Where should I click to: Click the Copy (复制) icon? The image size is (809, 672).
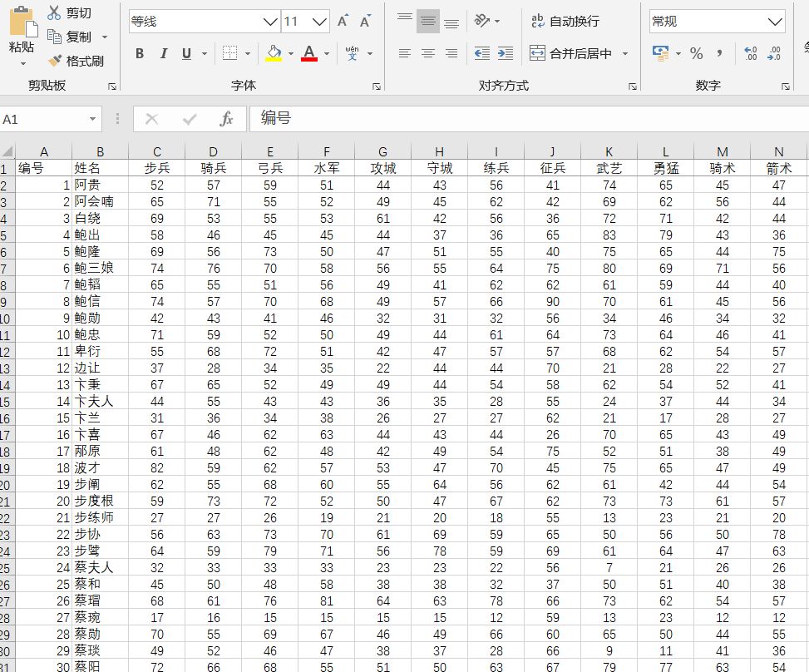click(54, 37)
